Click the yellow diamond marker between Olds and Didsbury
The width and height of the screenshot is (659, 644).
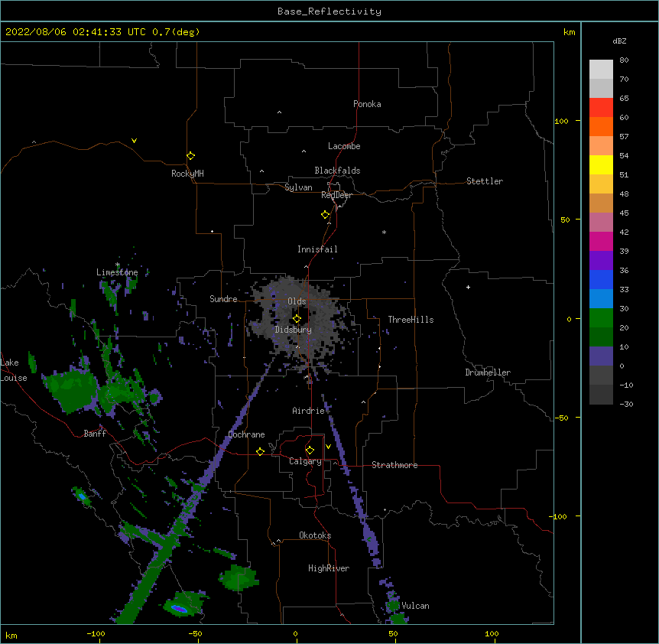[297, 319]
